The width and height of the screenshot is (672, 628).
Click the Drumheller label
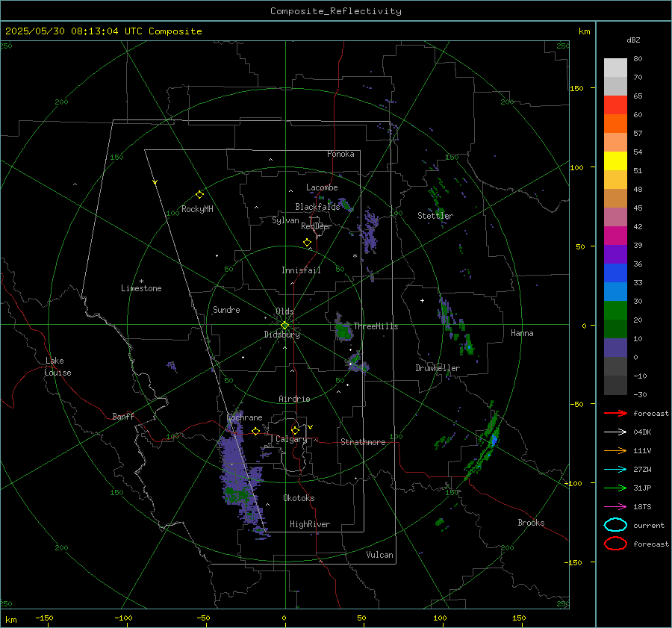(438, 368)
